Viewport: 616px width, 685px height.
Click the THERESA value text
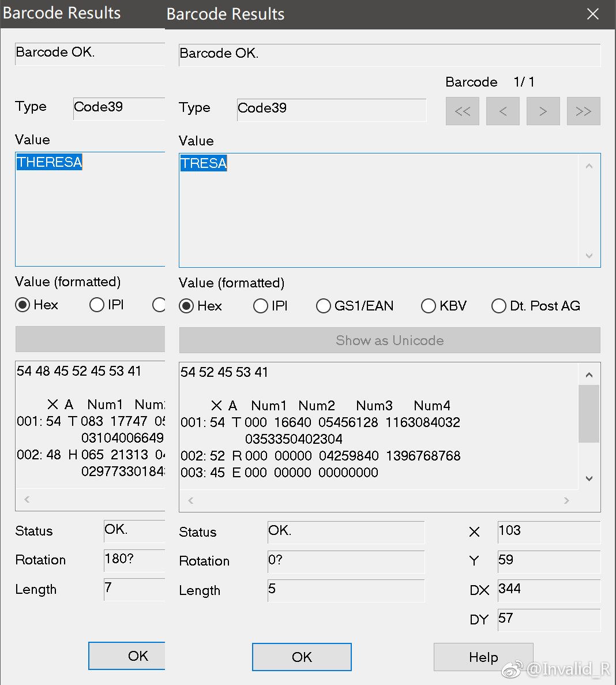pos(50,162)
